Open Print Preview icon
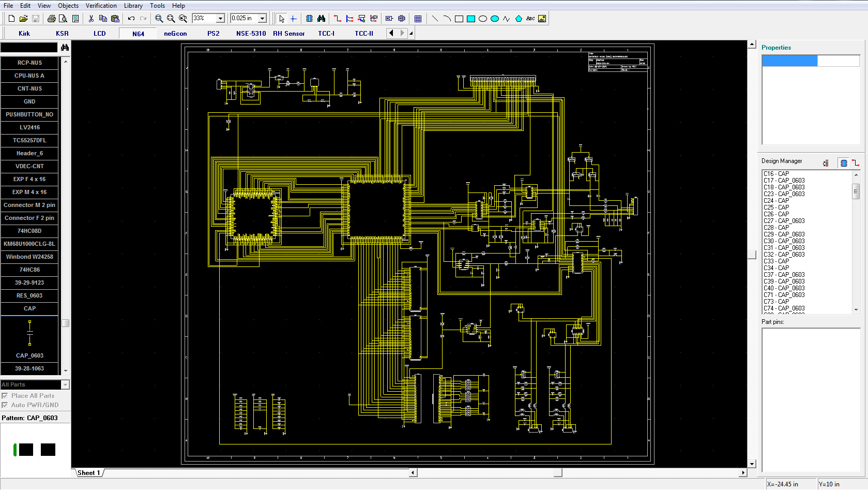 click(x=63, y=19)
